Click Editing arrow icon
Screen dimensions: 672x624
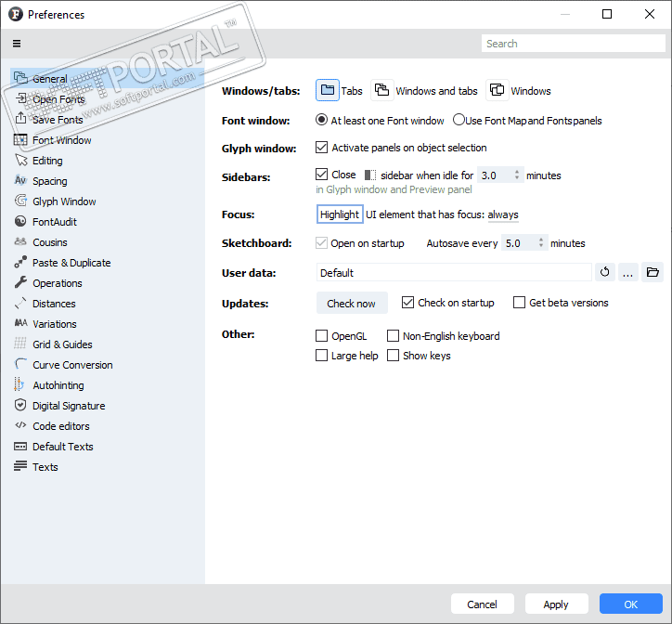20,160
